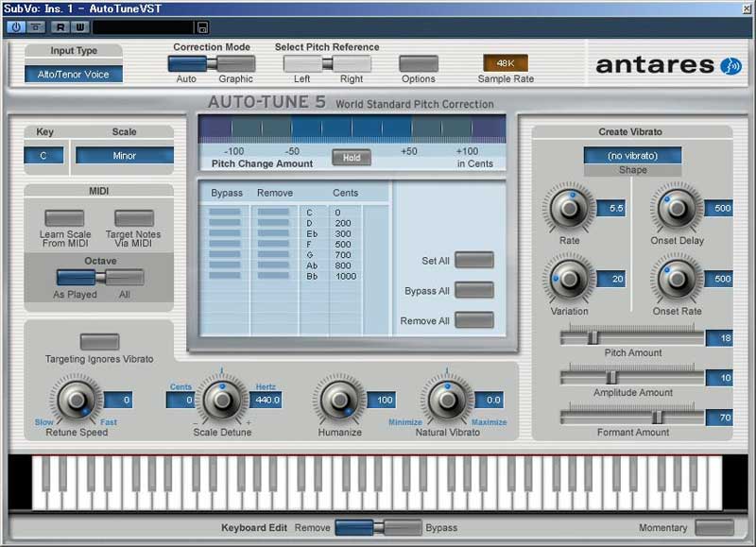Click the Antares logo icon
The width and height of the screenshot is (756, 547).
coord(730,66)
